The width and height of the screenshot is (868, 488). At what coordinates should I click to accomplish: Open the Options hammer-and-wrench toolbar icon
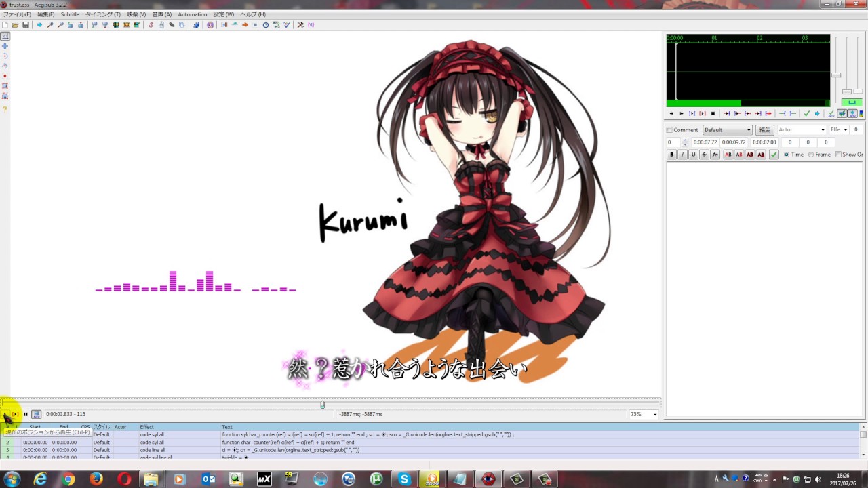click(x=300, y=25)
